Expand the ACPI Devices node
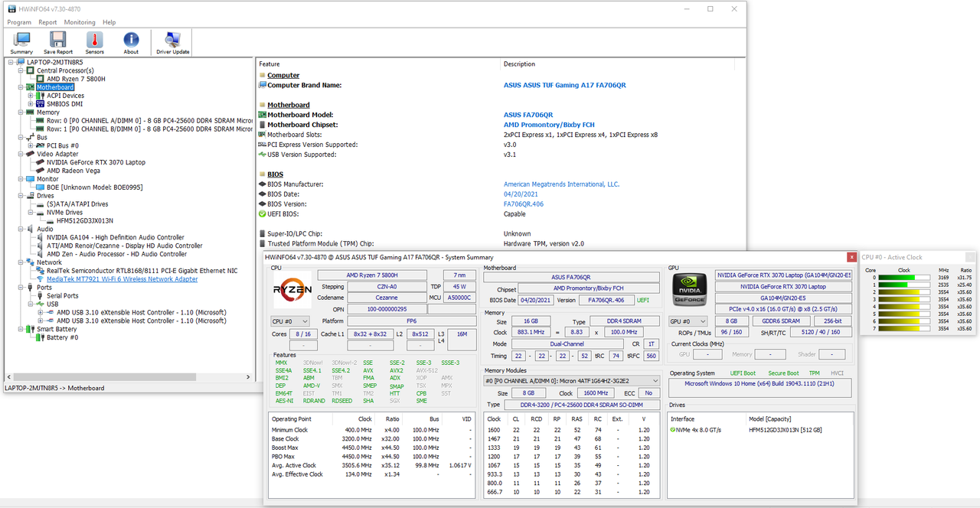The height and width of the screenshot is (508, 980). [31, 96]
